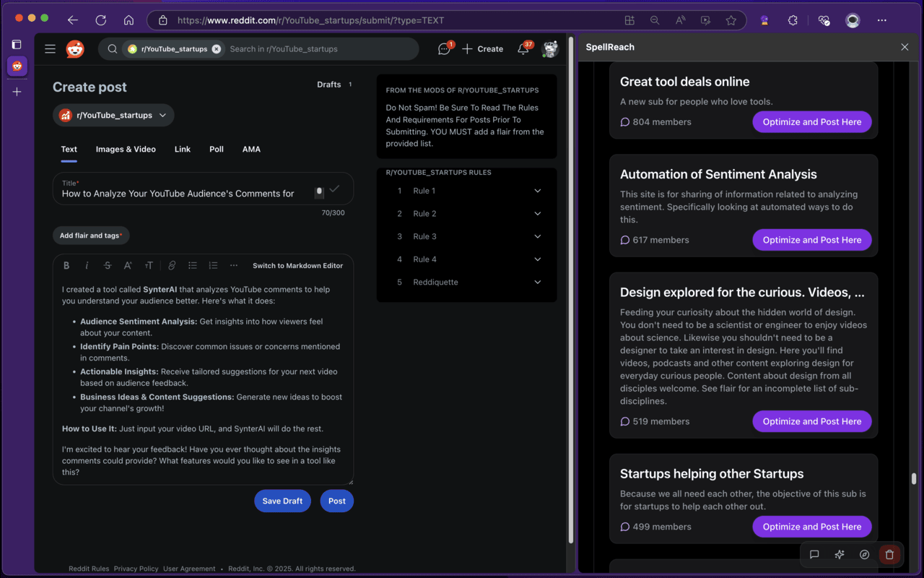Open Reddit chat messages icon
Screen dimensions: 924x578
point(444,49)
